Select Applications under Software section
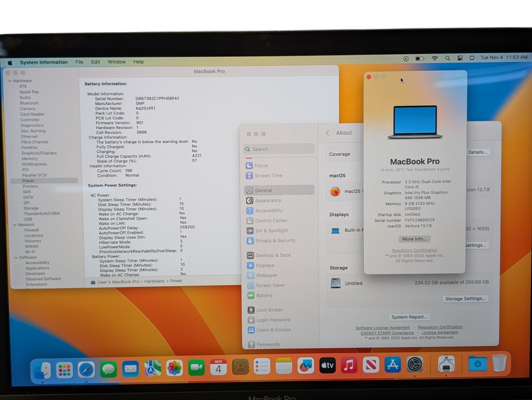532x400 pixels. coord(37,268)
